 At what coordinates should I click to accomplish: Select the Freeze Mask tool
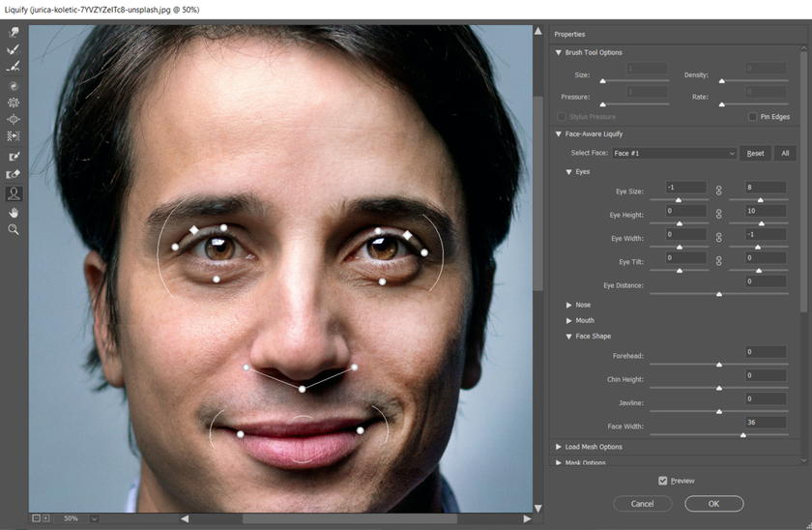[14, 156]
